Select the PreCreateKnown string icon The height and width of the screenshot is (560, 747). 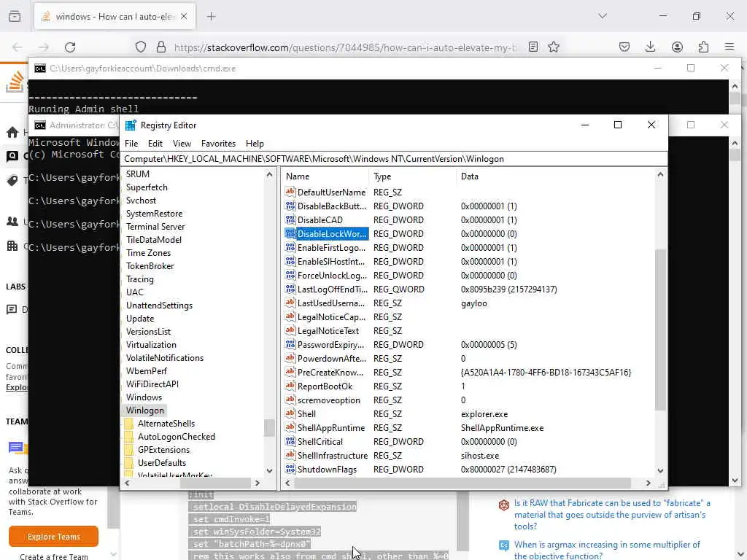[x=290, y=372]
